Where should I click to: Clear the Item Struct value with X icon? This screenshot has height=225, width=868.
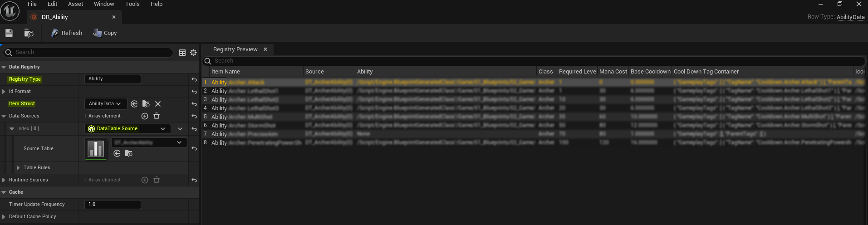(x=158, y=104)
